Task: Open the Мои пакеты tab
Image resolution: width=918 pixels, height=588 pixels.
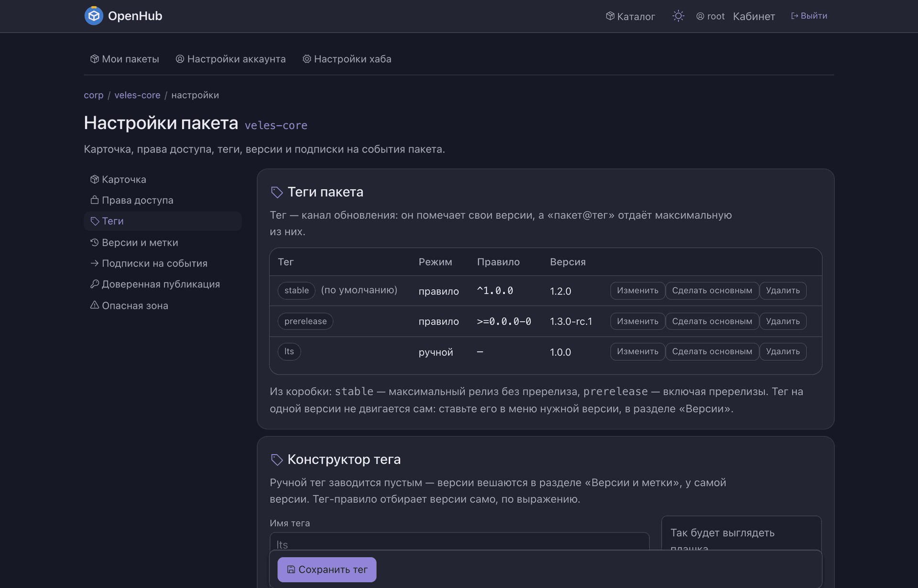Action: pos(125,59)
